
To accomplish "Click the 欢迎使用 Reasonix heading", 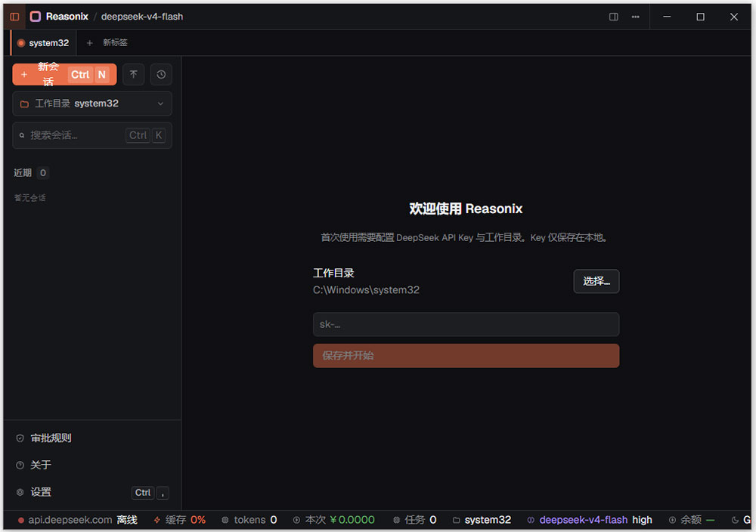I will pos(466,209).
